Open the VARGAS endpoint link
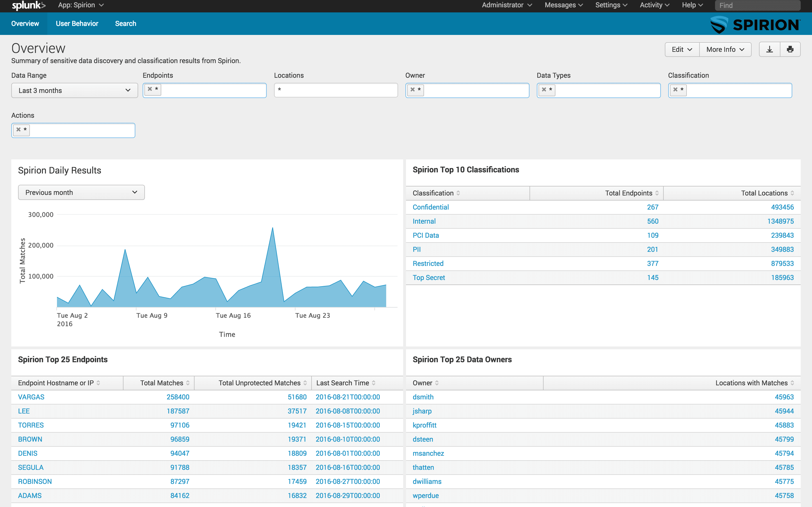Image resolution: width=812 pixels, height=507 pixels. point(31,397)
